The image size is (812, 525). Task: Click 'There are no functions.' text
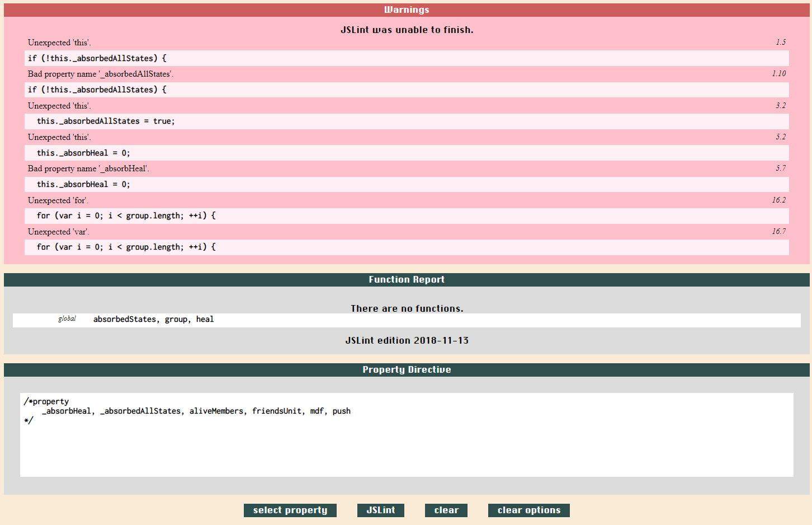click(x=407, y=308)
